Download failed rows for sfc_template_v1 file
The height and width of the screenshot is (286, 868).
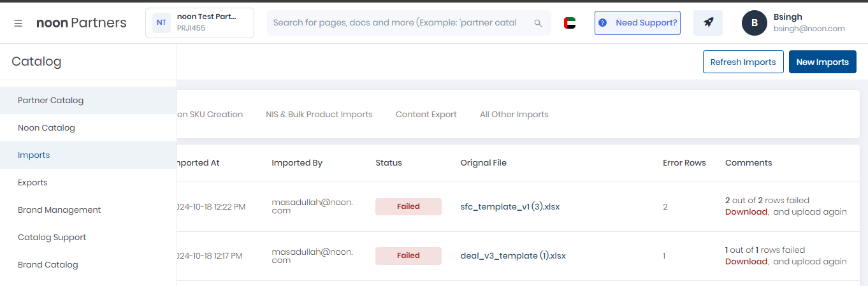(746, 212)
